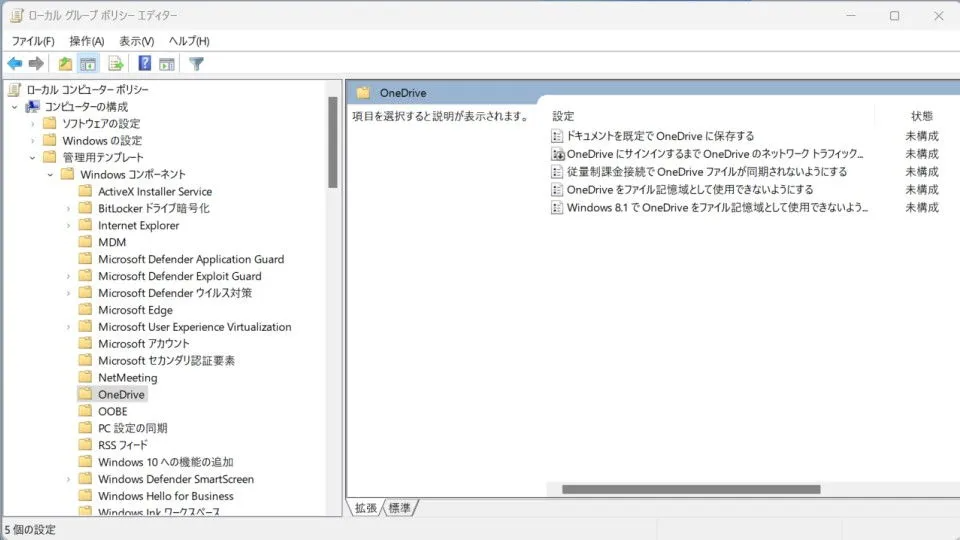Click the コンピューターの構成 computer icon
Screen dimensions: 960x540
[32, 107]
